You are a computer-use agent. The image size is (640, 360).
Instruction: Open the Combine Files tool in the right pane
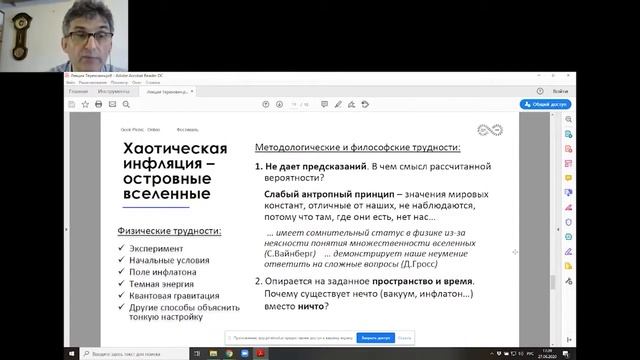(569, 193)
